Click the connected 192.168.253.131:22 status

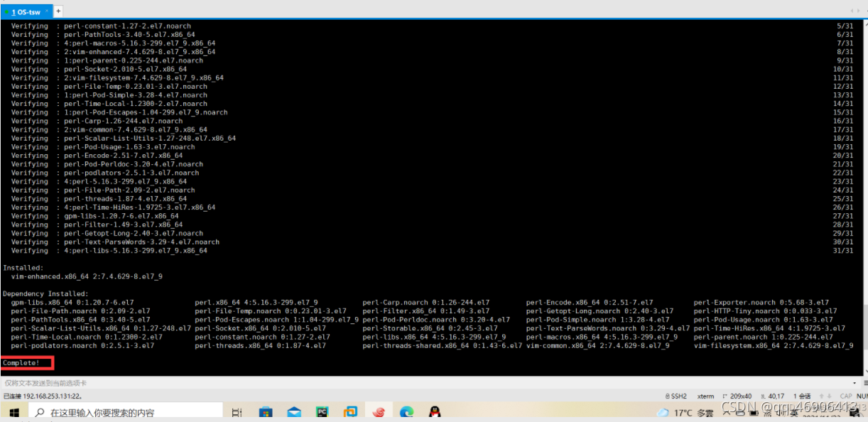tap(42, 396)
